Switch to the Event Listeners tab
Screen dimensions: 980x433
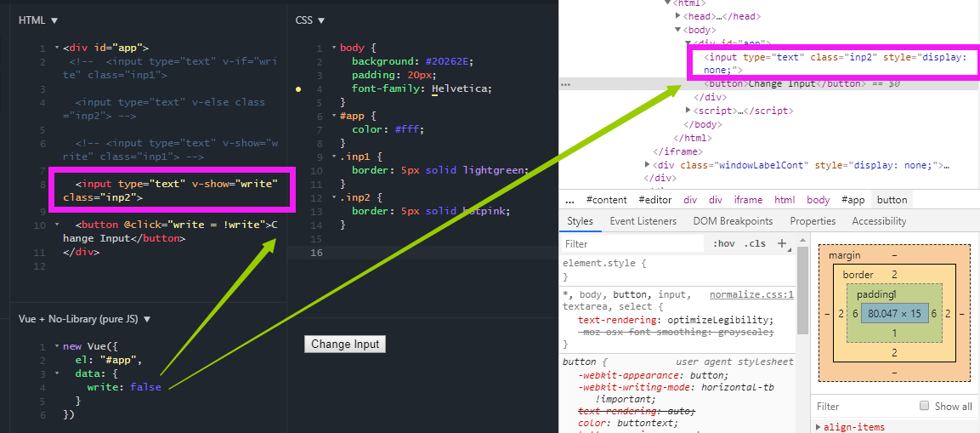pos(643,221)
